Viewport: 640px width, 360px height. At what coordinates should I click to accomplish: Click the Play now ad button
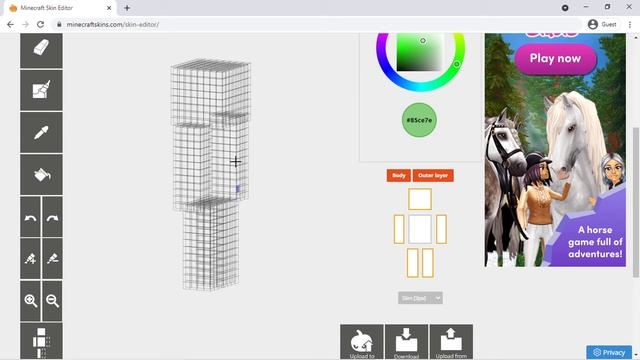(555, 58)
